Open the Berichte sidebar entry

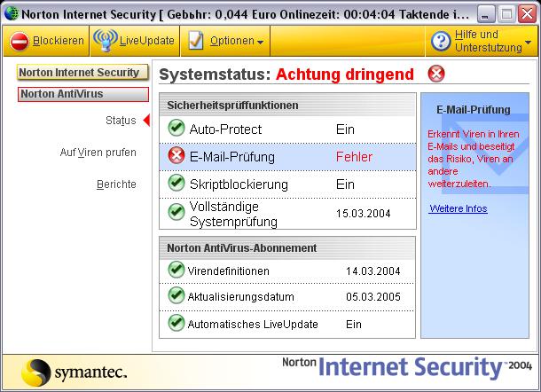tap(116, 184)
